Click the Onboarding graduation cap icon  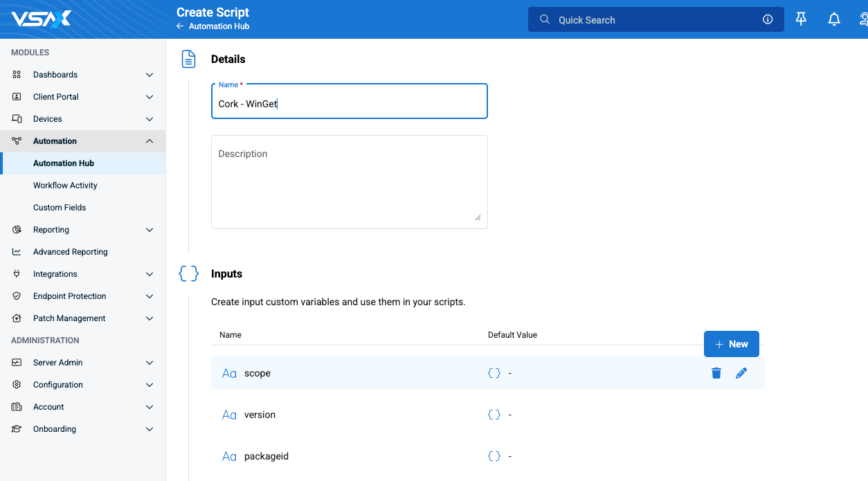pyautogui.click(x=17, y=429)
